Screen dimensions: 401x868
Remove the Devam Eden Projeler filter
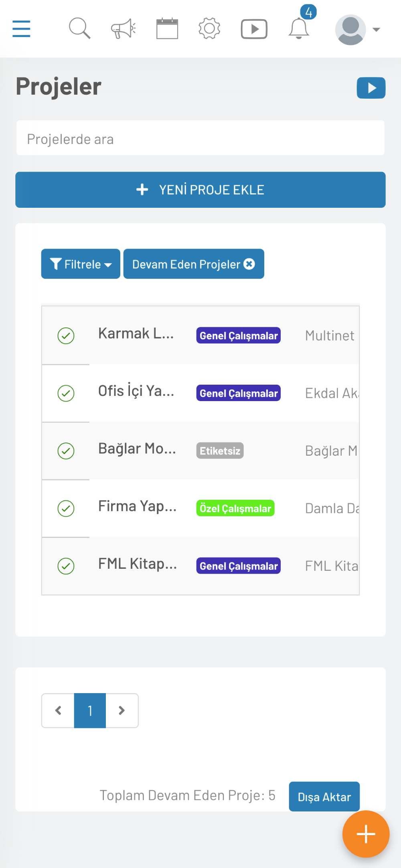pyautogui.click(x=249, y=264)
